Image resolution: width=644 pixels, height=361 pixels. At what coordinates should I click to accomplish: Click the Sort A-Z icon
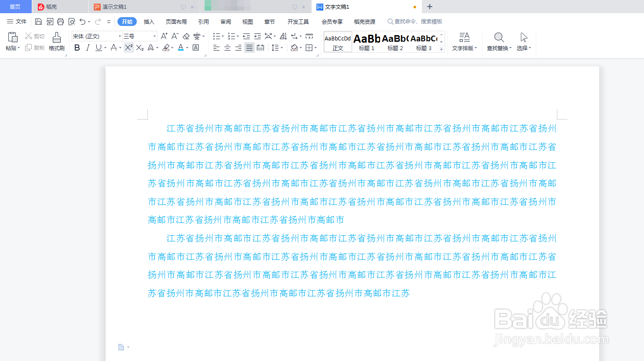283,36
